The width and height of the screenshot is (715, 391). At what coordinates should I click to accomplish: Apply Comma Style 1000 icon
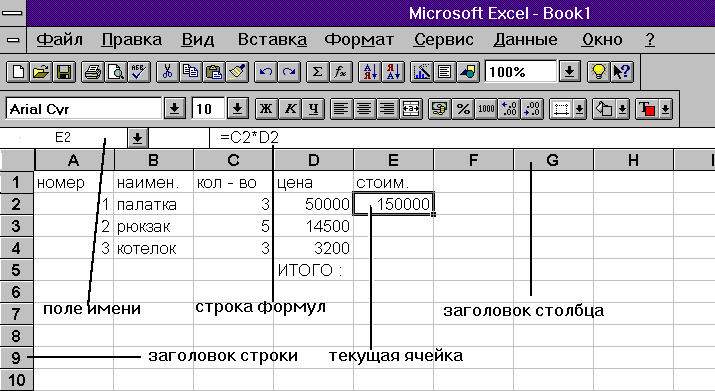coord(486,109)
